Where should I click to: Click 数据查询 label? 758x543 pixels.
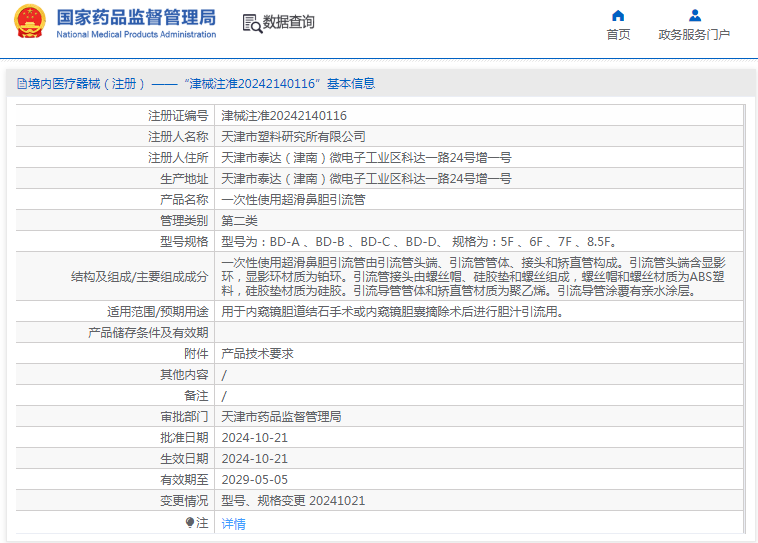(x=289, y=22)
